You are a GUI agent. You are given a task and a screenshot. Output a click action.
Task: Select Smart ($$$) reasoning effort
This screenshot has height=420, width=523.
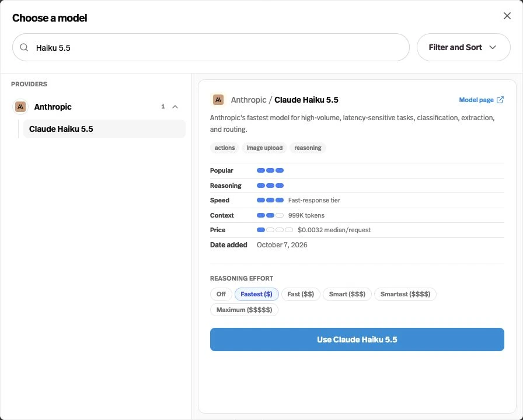coord(347,294)
